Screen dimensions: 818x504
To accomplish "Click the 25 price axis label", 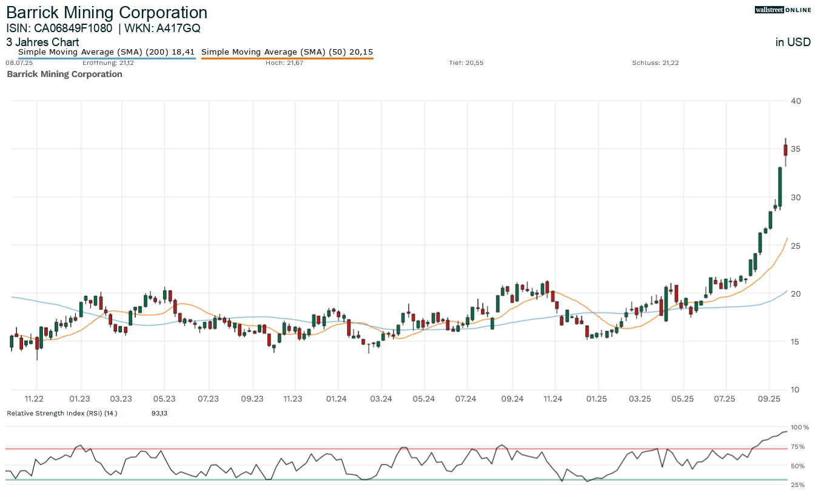I will [x=796, y=246].
